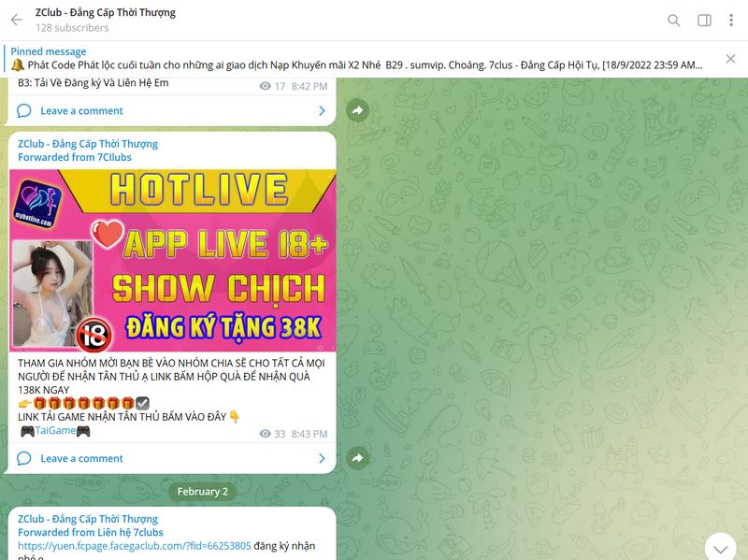This screenshot has height=560, width=748.
Task: Open search in this channel
Action: coord(674,21)
